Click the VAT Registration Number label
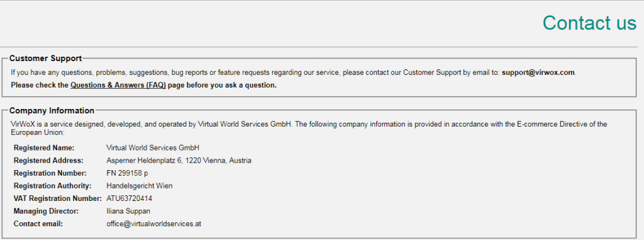 57,198
